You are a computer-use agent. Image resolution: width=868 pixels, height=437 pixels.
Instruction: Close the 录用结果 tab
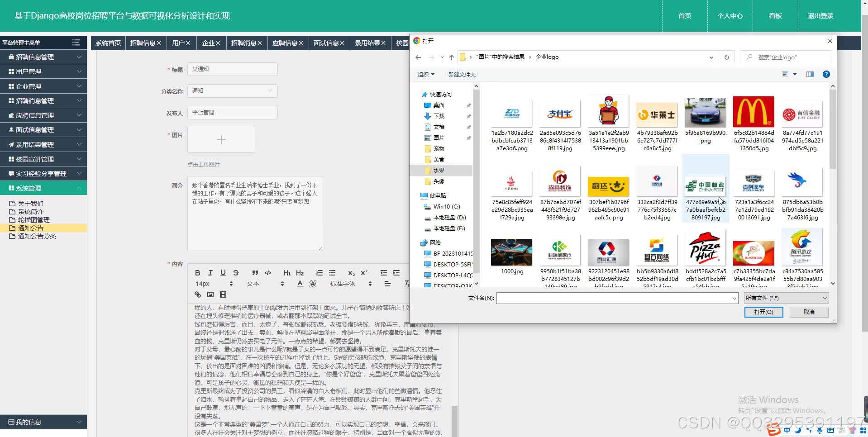pos(383,43)
